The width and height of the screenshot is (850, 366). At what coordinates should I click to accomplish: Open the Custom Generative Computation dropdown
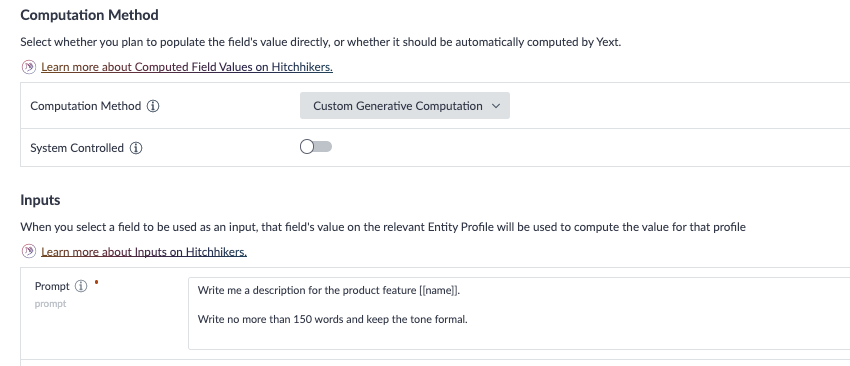(x=405, y=106)
